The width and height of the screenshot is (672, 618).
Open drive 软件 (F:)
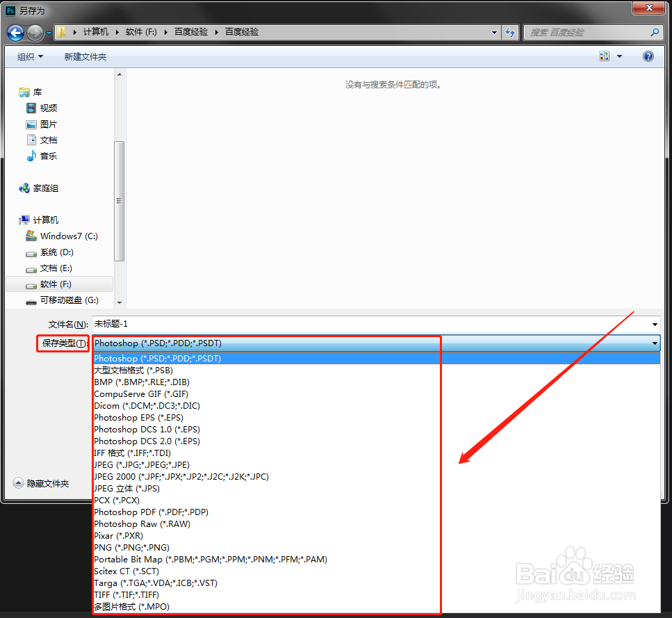(60, 284)
